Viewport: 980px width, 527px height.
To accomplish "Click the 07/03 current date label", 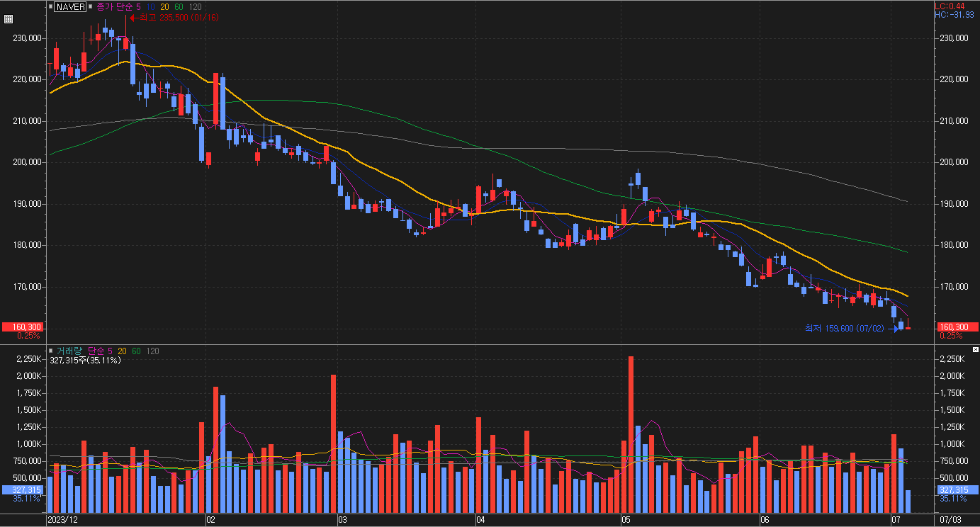I will [950, 520].
